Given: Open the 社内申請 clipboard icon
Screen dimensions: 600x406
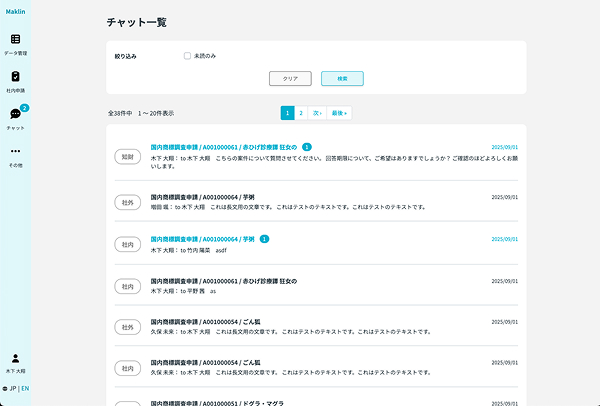Looking at the screenshot, I should [15, 77].
